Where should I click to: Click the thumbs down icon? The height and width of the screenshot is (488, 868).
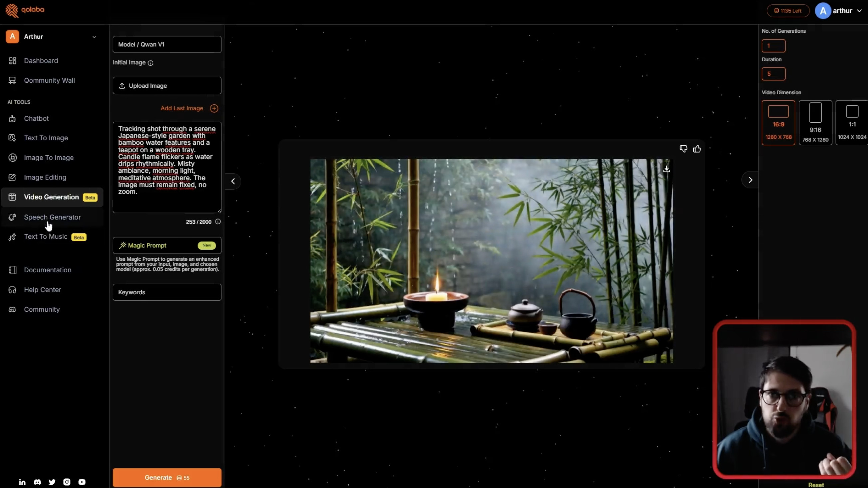tap(683, 149)
